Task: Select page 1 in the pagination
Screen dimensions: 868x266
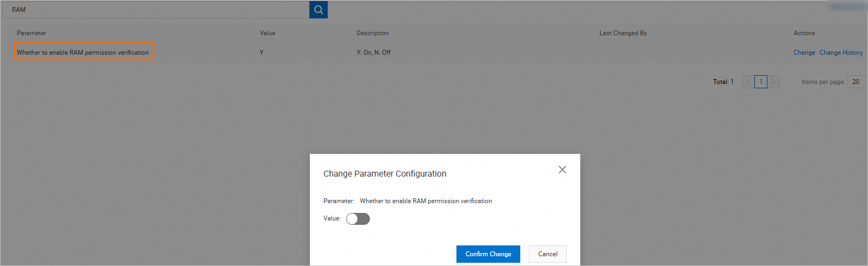Action: pyautogui.click(x=761, y=82)
